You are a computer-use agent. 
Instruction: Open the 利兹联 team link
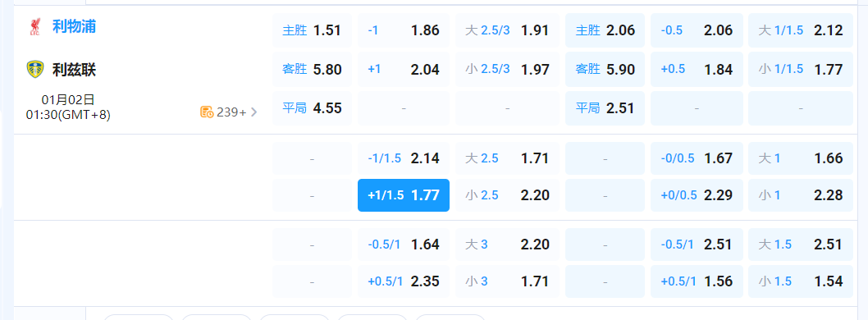point(74,69)
